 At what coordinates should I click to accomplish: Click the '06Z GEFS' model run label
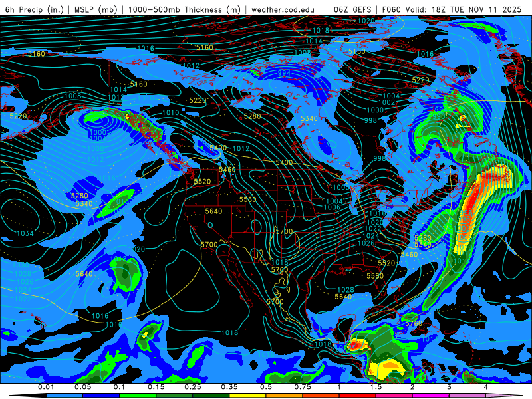click(352, 9)
